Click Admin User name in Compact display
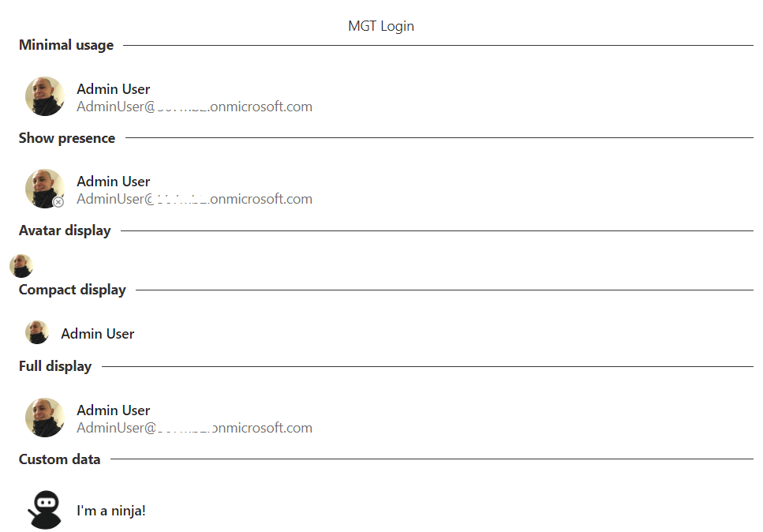This screenshot has width=763, height=532. (x=98, y=334)
